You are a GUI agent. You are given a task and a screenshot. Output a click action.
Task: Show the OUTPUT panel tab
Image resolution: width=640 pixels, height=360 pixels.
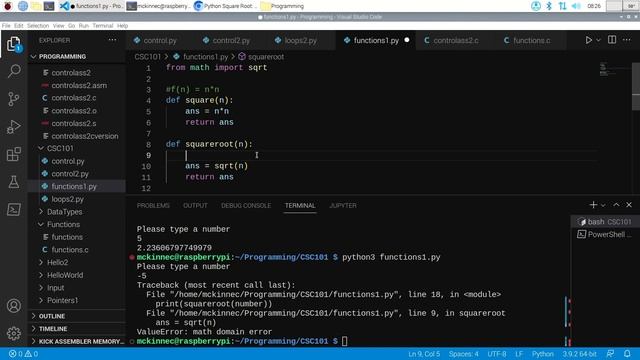tap(195, 205)
